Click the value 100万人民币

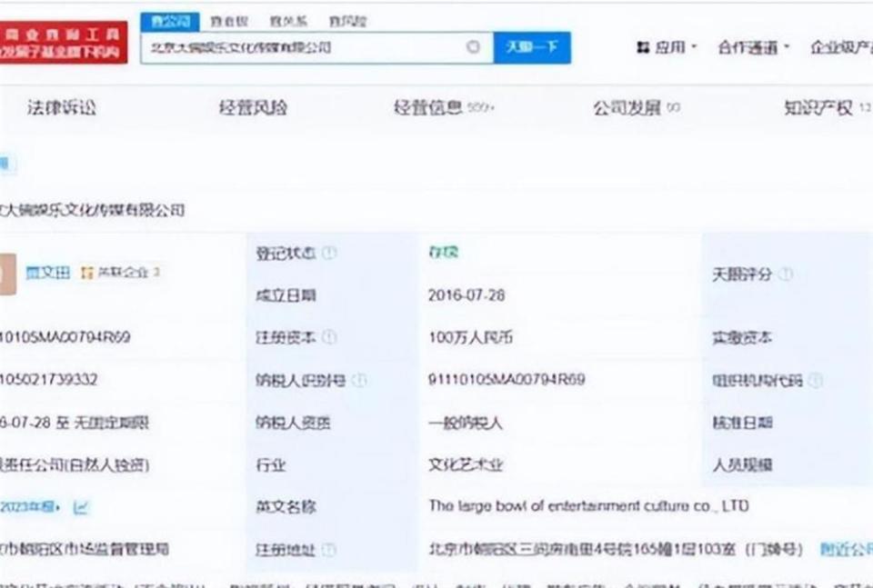point(470,337)
